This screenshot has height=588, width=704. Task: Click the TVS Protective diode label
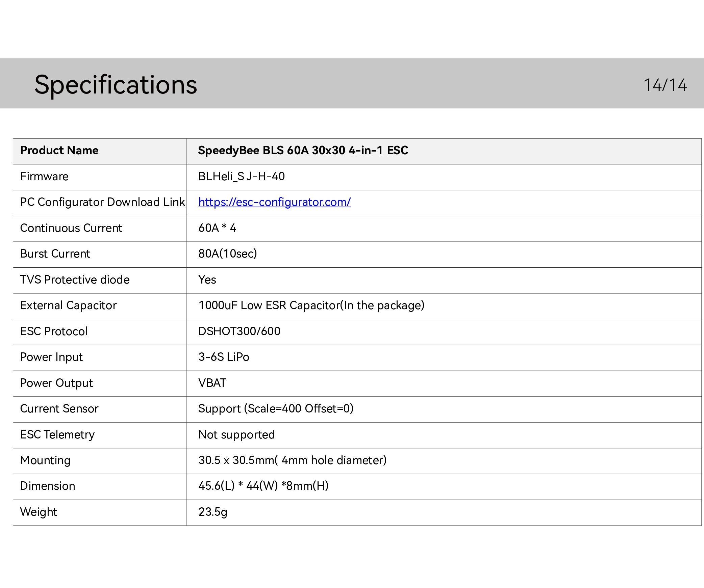75,280
